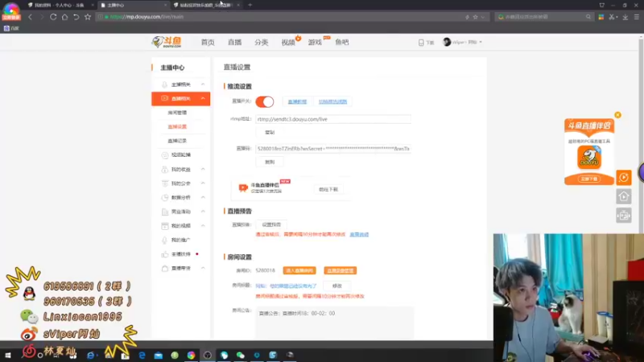Click the 商业活动 sidebar icon
Viewport: 644px width, 362px height.
(164, 212)
